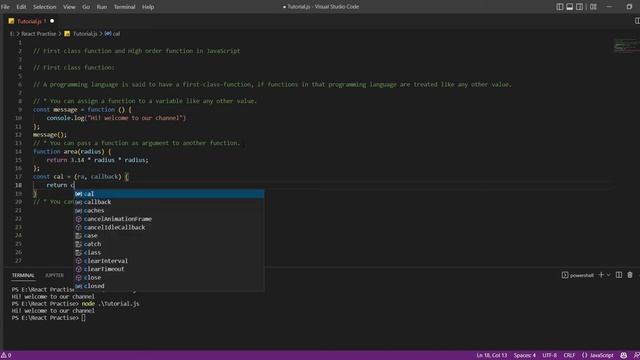Click the terminal prompt input line
Image resolution: width=640 pixels, height=360 pixels.
(49, 318)
